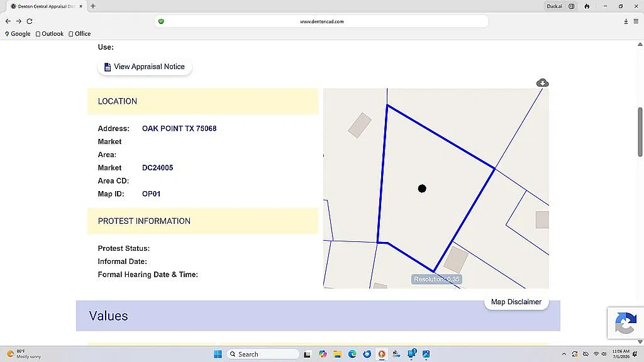Open the weather widget showing 86°F
The height and width of the screenshot is (362, 644).
click(x=25, y=354)
